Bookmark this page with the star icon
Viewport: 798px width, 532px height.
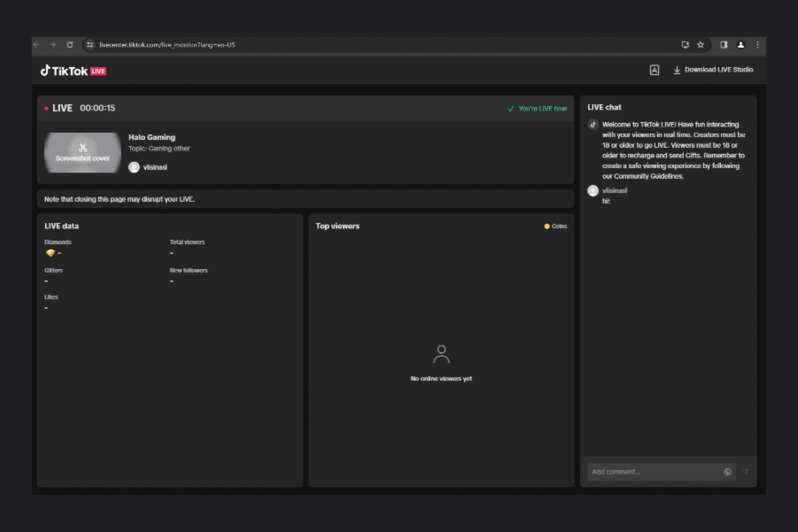pyautogui.click(x=701, y=45)
